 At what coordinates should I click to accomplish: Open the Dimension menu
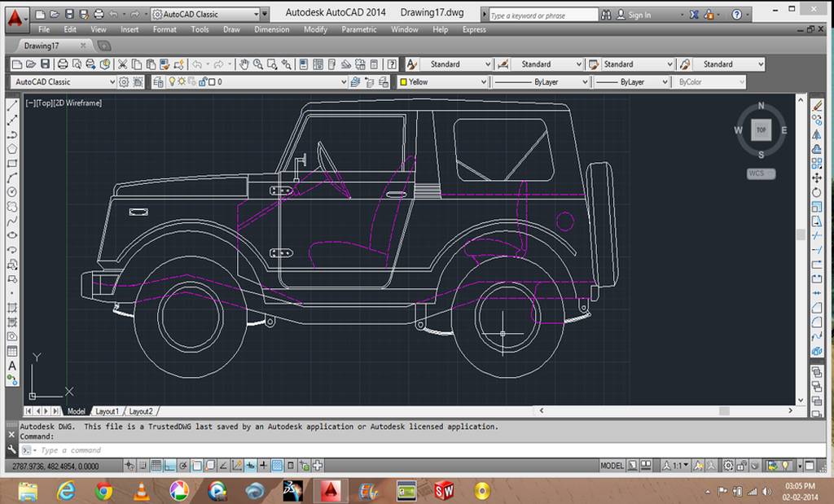[271, 28]
